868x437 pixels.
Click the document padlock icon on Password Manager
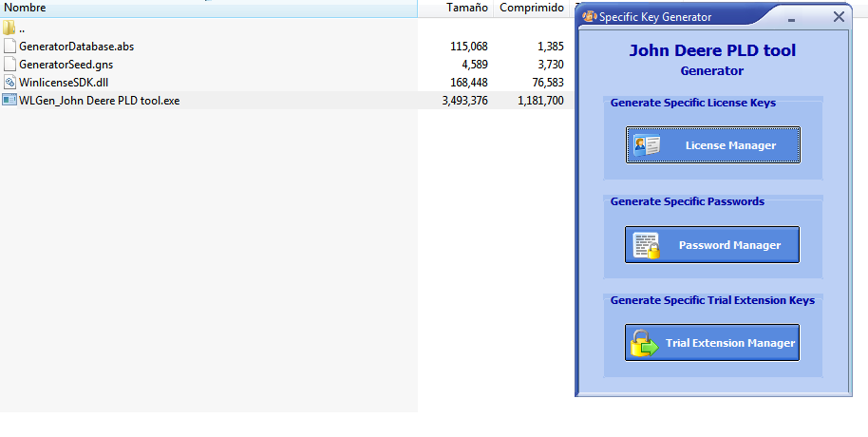coord(647,245)
